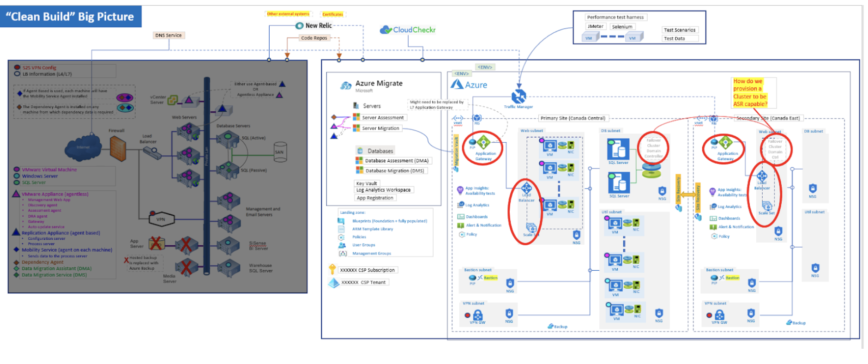Select the NSG shield in Primary Bastion subnet

(x=510, y=283)
